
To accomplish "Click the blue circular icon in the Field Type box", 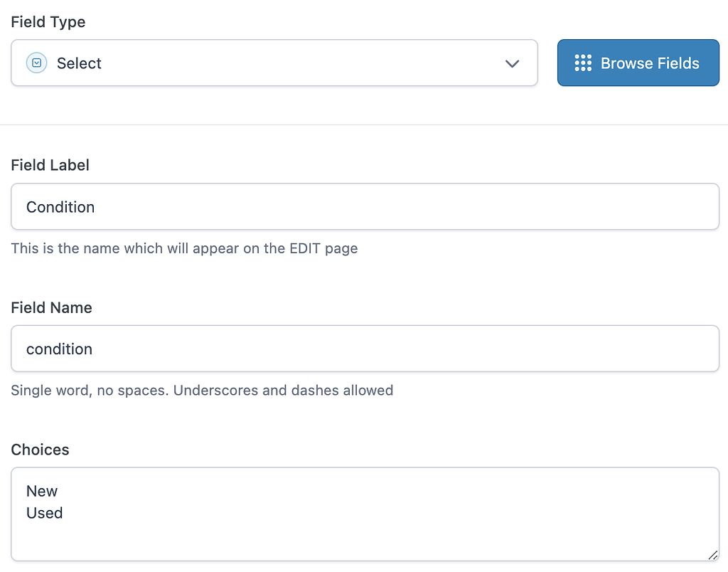I will [36, 63].
